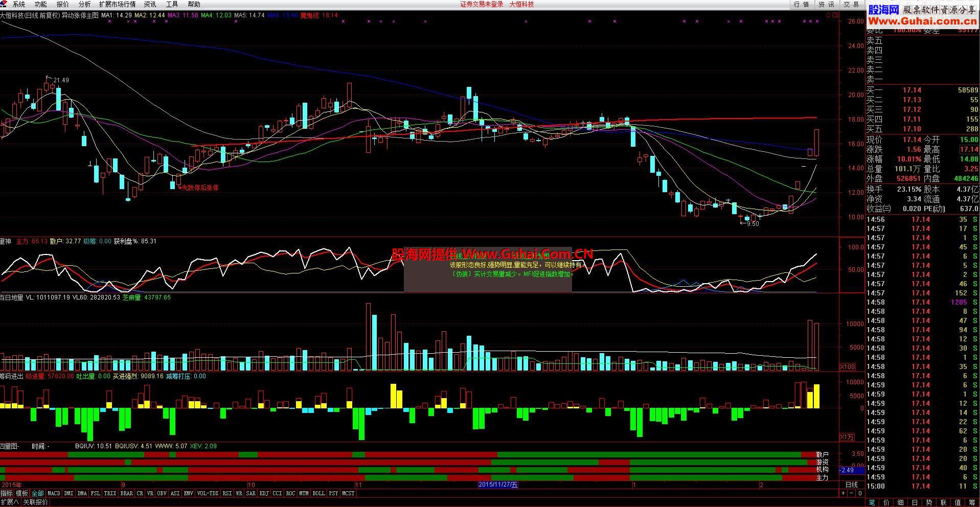Select the CR indicator tab
Image resolution: width=980 pixels, height=507 pixels.
pos(140,494)
